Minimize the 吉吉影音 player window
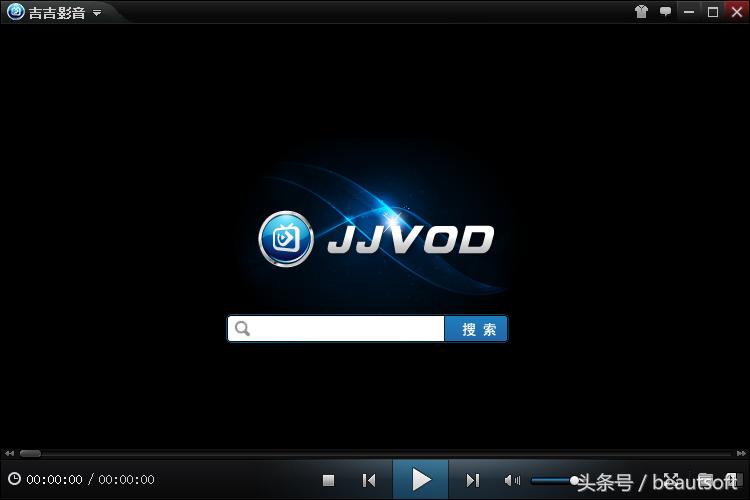750x500 pixels. [689, 12]
